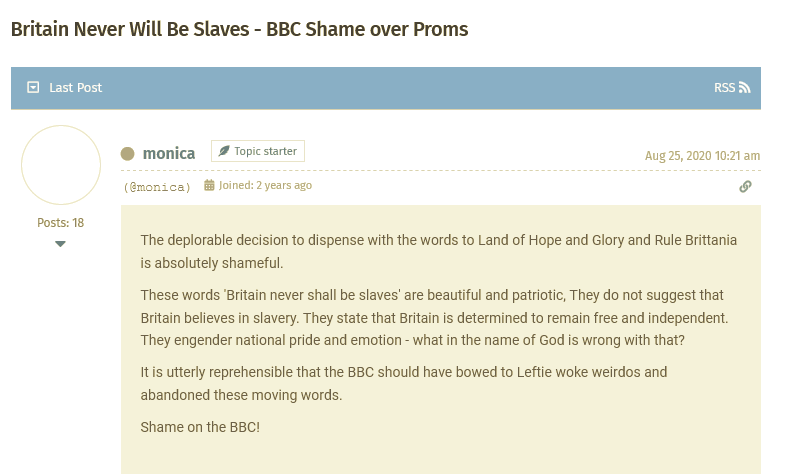Image resolution: width=788 pixels, height=474 pixels.
Task: Click the calendar icon next to Joined
Action: pos(209,185)
